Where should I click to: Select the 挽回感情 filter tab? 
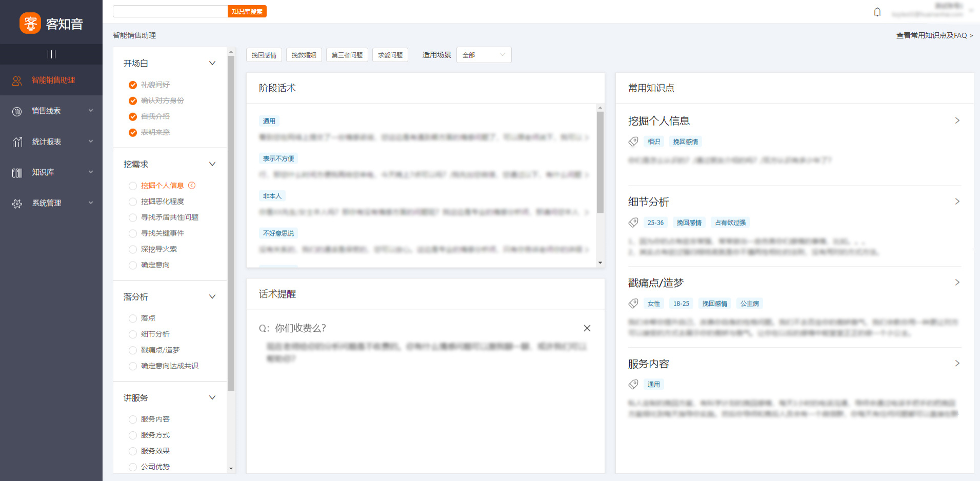(x=264, y=55)
